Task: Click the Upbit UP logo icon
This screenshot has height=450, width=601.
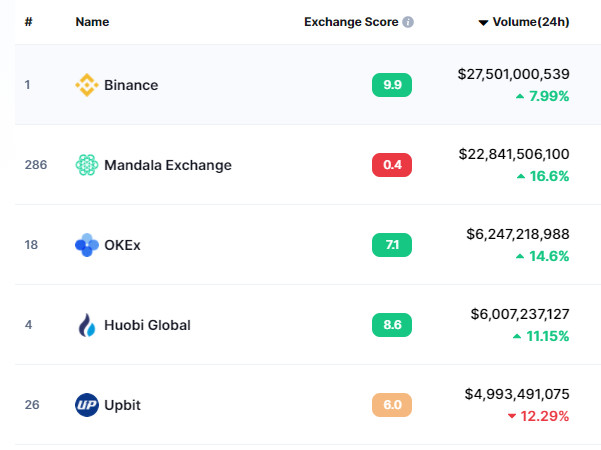Action: (87, 405)
